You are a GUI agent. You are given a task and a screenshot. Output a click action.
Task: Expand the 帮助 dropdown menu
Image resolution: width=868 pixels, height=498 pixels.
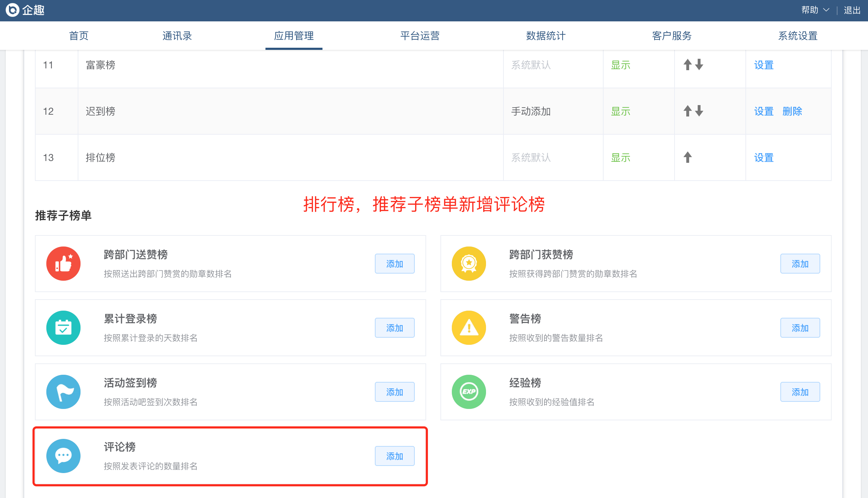coord(815,10)
